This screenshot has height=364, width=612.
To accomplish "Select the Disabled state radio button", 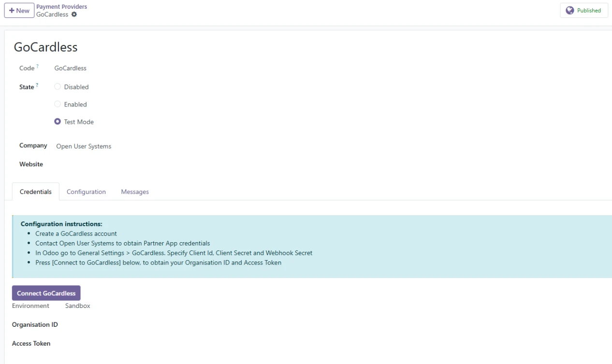I will coord(58,87).
